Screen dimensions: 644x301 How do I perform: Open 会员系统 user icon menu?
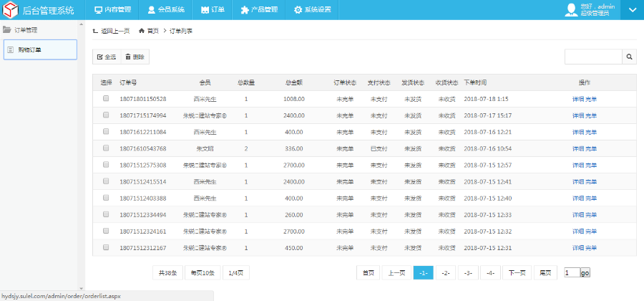(151, 10)
